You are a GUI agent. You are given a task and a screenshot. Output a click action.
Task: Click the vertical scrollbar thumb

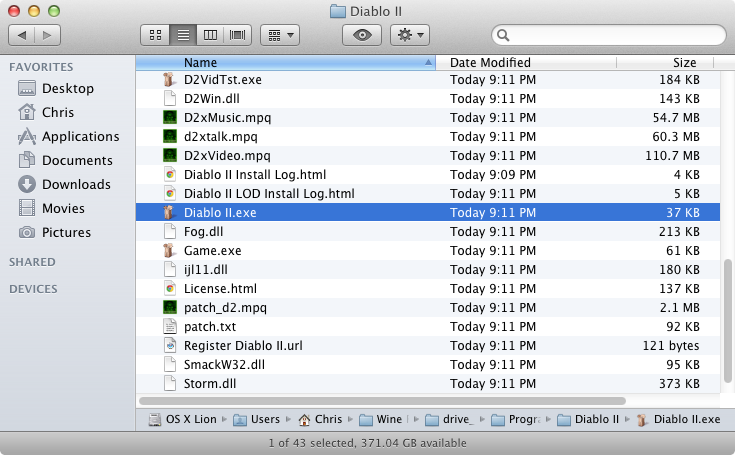(x=728, y=321)
